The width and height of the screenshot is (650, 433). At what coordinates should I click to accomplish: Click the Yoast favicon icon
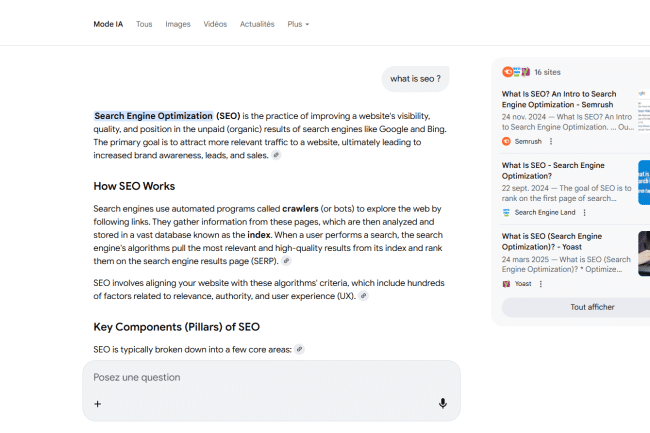(506, 284)
